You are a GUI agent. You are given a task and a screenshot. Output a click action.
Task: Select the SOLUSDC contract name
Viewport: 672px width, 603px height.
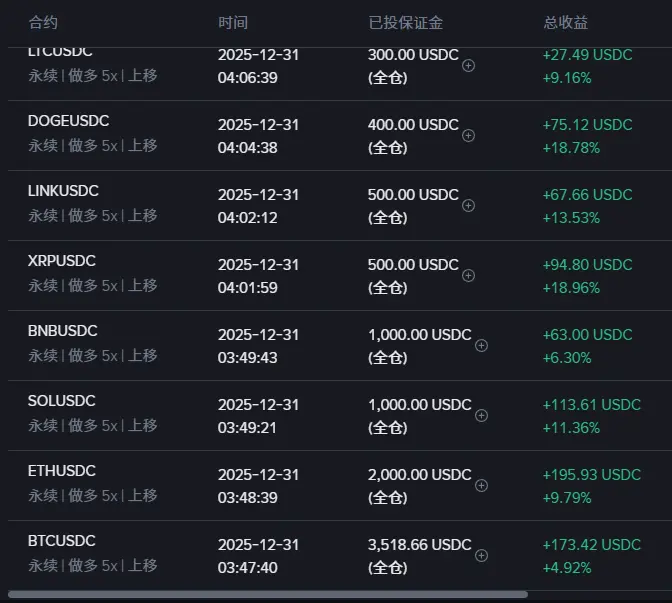click(62, 401)
